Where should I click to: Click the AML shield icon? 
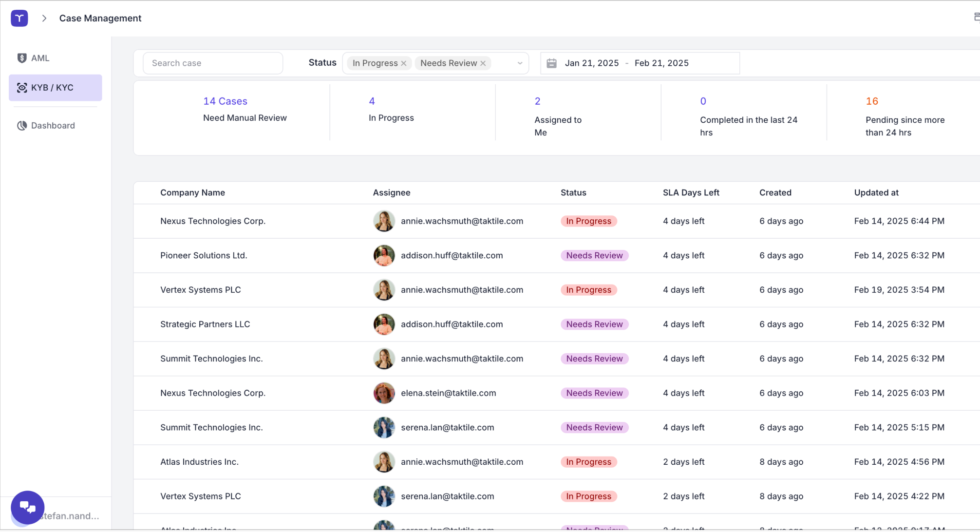[x=22, y=58]
